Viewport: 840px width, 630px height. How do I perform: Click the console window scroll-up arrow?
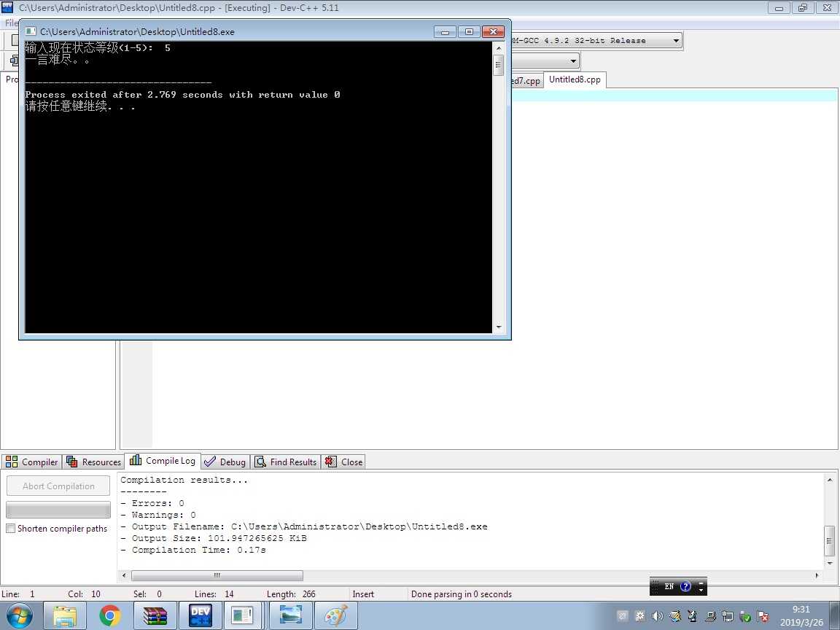pyautogui.click(x=499, y=48)
